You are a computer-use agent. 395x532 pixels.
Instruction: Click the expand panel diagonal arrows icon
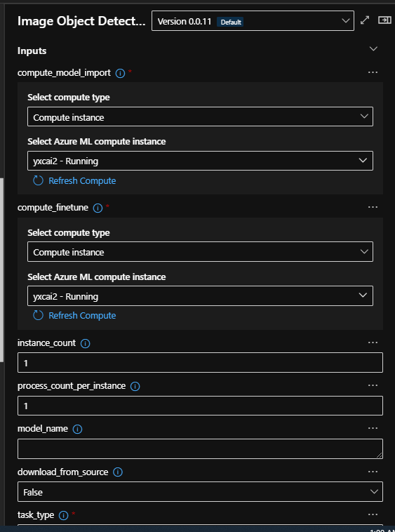[365, 20]
